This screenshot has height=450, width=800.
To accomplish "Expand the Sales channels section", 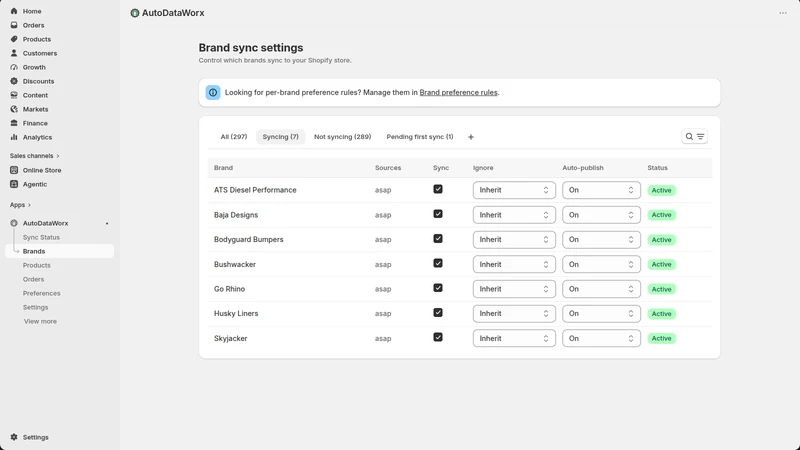I will tap(34, 156).
